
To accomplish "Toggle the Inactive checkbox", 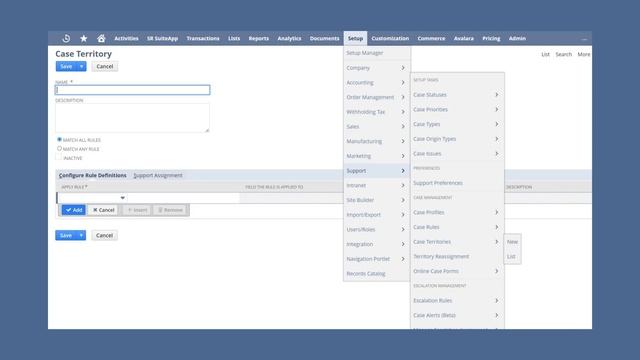I will (x=59, y=158).
